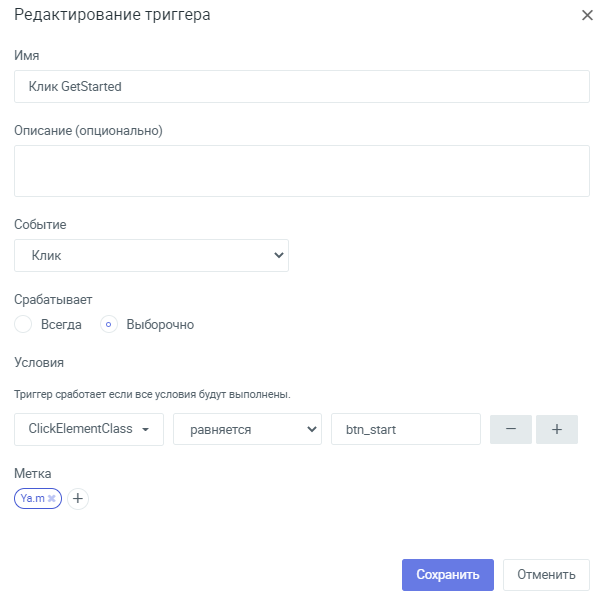The height and width of the screenshot is (605, 604).
Task: Save the trigger with Сохранить
Action: (448, 575)
